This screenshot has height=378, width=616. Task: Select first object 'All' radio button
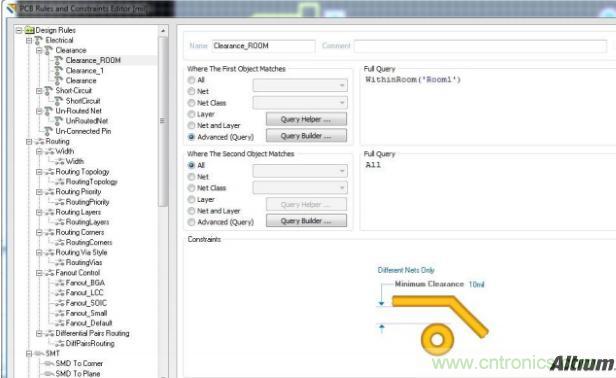[191, 80]
